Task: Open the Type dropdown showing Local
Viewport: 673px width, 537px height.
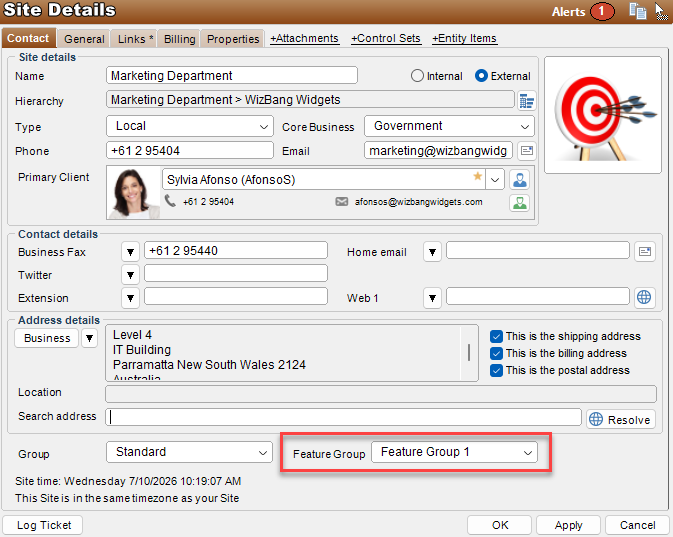Action: click(x=190, y=126)
